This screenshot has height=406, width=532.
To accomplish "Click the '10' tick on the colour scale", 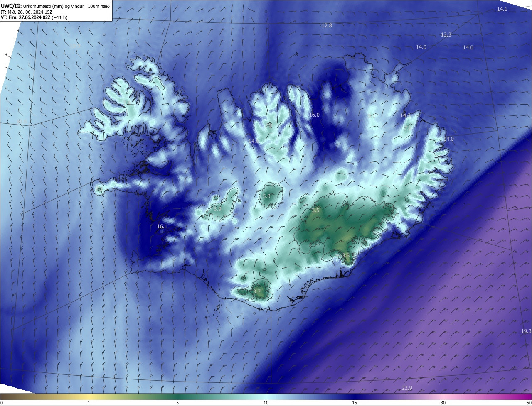I will 266,403.
